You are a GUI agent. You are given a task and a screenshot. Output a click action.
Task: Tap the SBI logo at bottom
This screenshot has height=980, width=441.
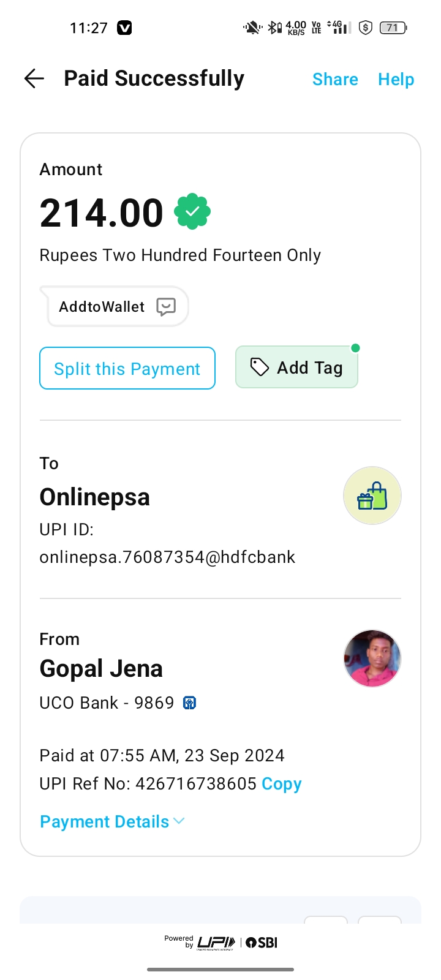pyautogui.click(x=262, y=943)
